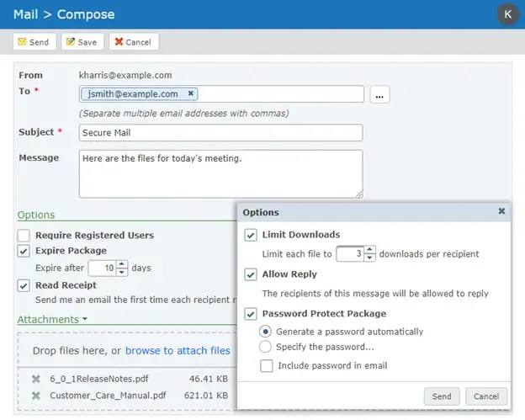Screen dimensions: 525x420
Task: Decrease the download limit stepper
Action: [x=370, y=258]
